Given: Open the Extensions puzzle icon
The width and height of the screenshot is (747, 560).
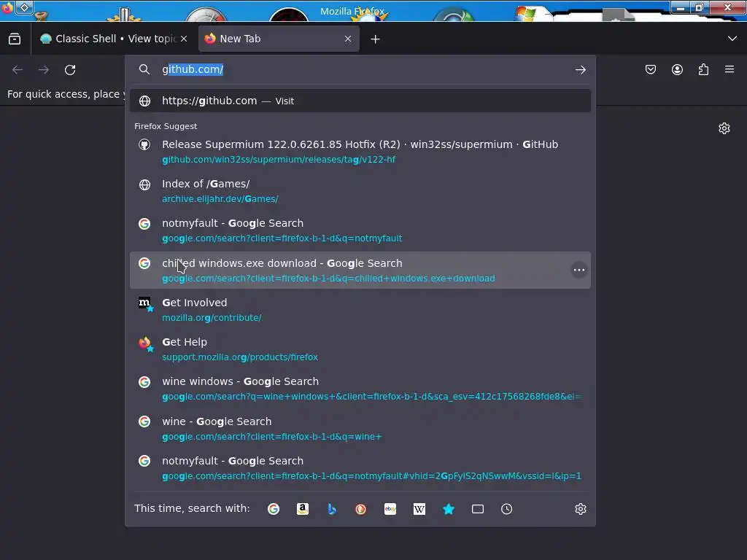Looking at the screenshot, I should coord(703,69).
